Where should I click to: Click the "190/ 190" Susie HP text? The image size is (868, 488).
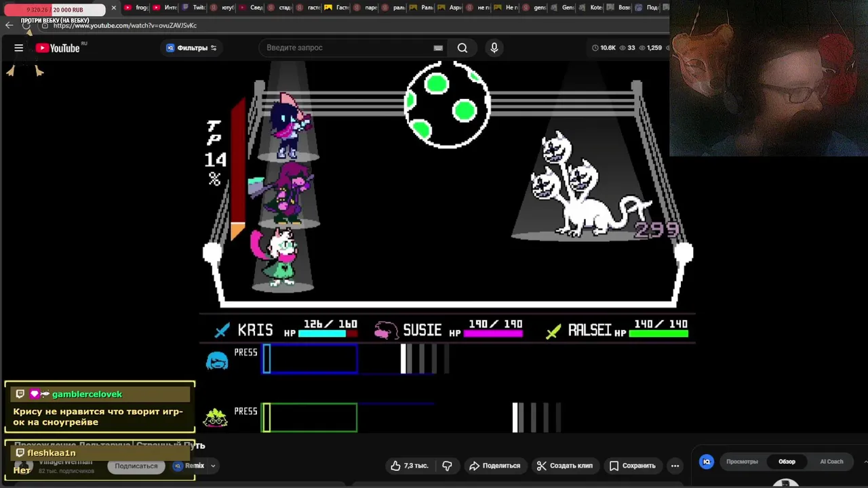pyautogui.click(x=495, y=324)
